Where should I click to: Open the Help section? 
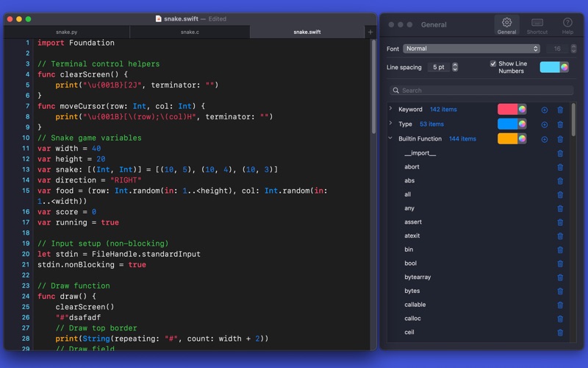coord(567,26)
